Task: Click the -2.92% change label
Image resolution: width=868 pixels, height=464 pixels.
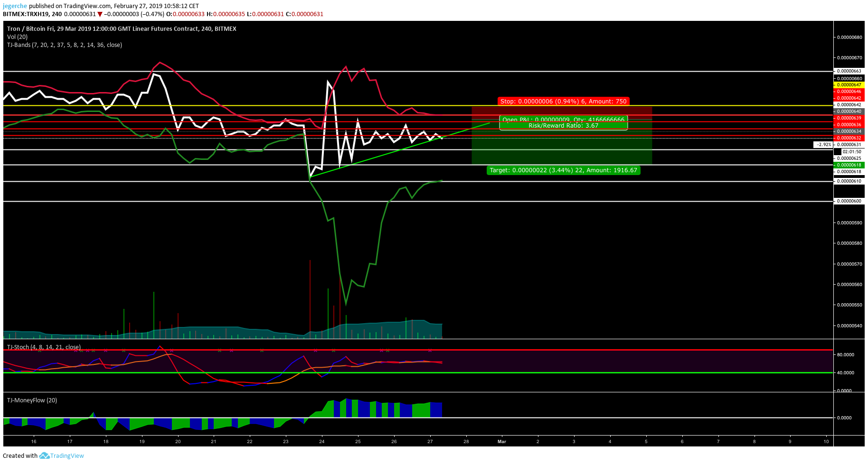Action: point(823,145)
